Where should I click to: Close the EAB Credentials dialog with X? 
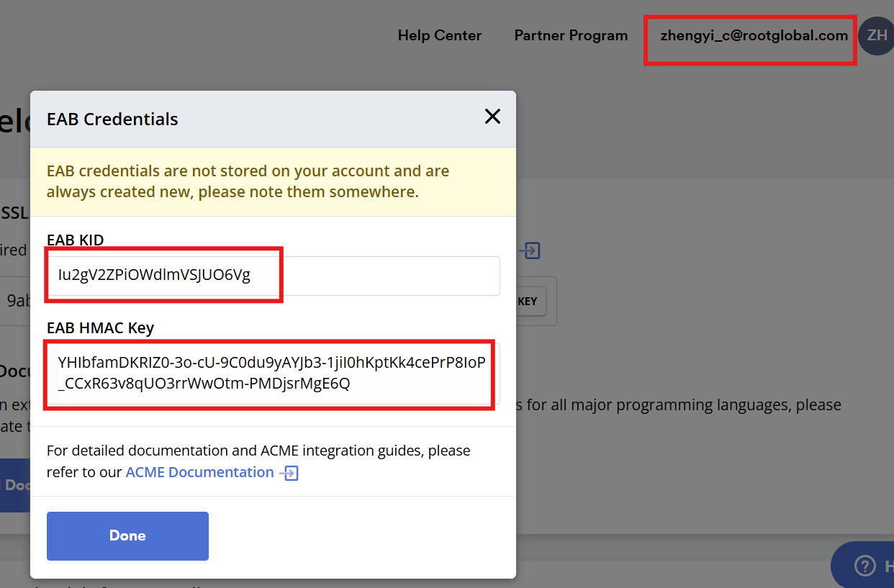tap(492, 117)
